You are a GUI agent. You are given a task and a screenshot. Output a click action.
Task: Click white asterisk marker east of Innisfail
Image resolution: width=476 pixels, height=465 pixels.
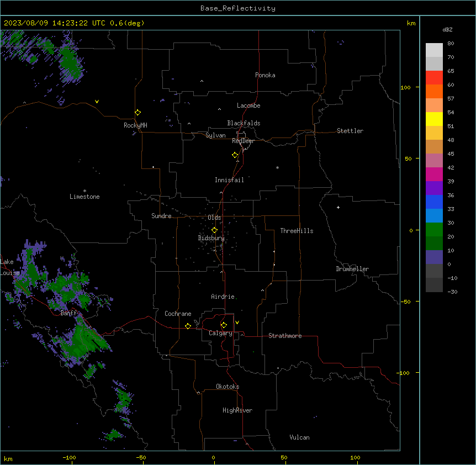[277, 167]
